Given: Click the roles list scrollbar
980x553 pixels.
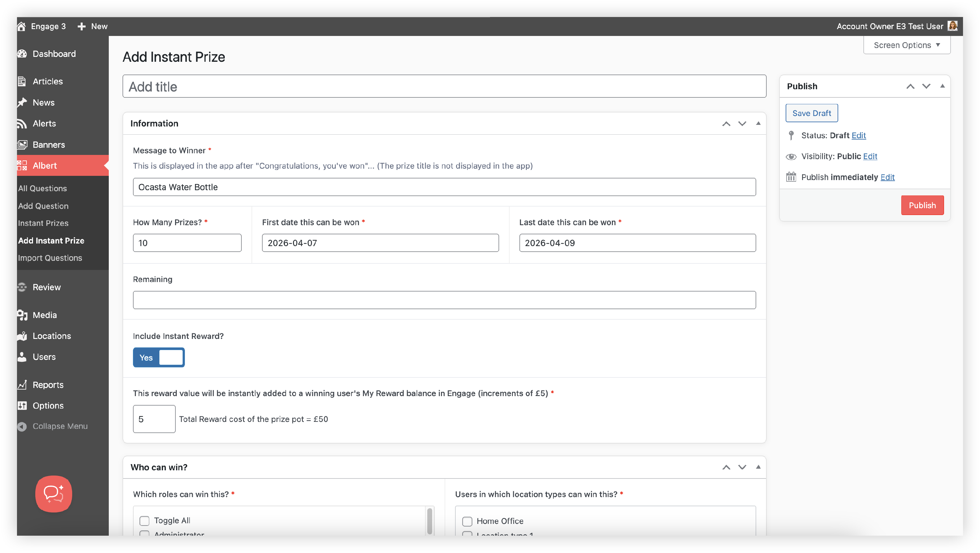Looking at the screenshot, I should tap(430, 521).
